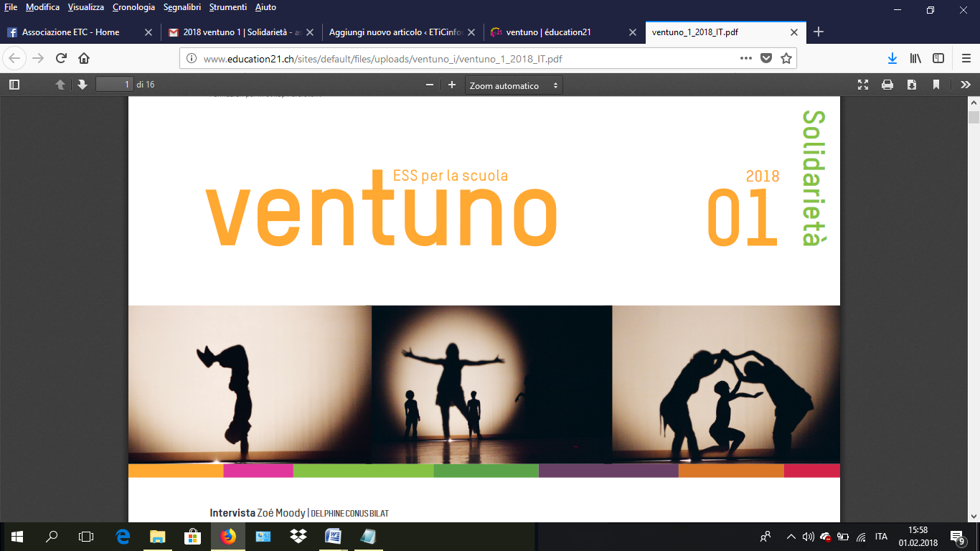Close the ventuno | éducation21 tab
This screenshot has height=551, width=980.
click(x=632, y=32)
